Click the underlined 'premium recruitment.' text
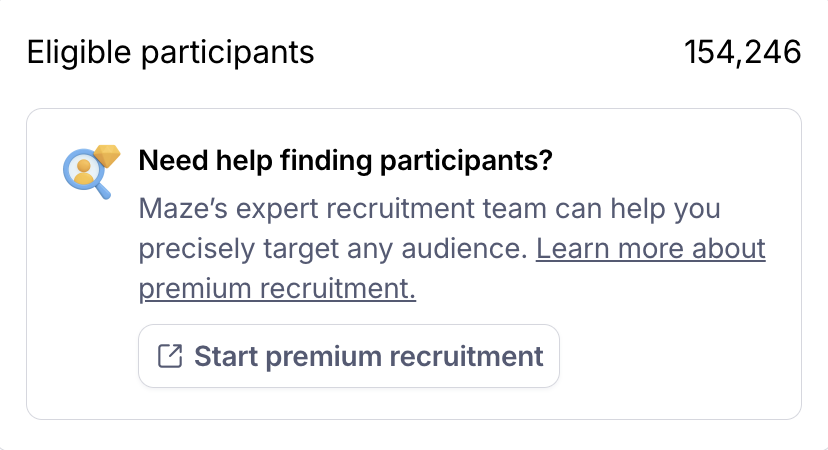This screenshot has width=828, height=450. 277,289
